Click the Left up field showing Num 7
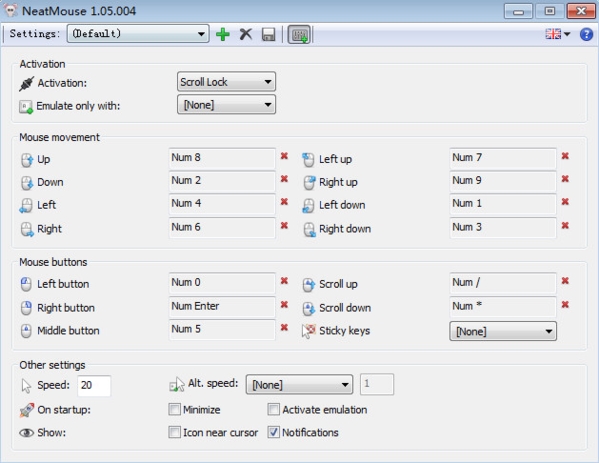This screenshot has width=599, height=463. click(x=503, y=159)
